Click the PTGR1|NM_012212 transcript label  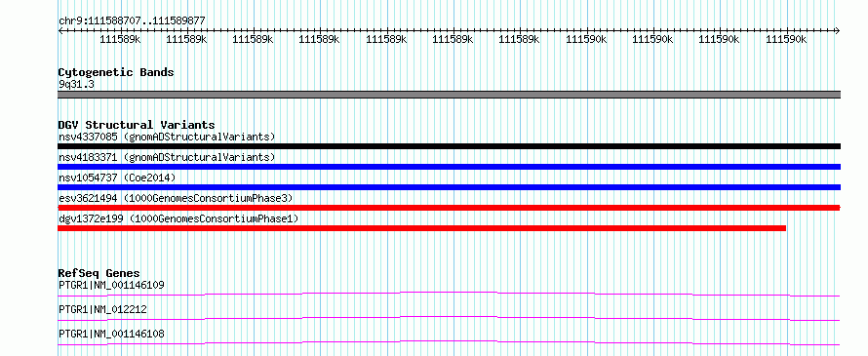pyautogui.click(x=102, y=309)
